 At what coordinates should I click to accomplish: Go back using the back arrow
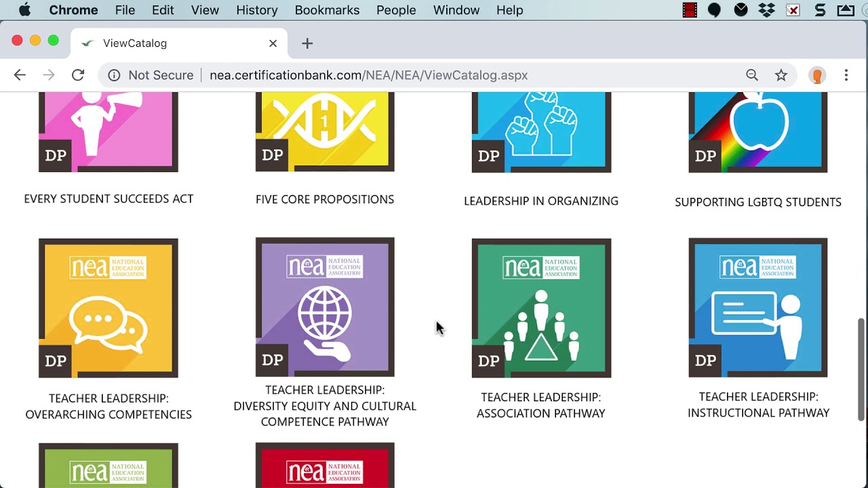click(x=20, y=75)
